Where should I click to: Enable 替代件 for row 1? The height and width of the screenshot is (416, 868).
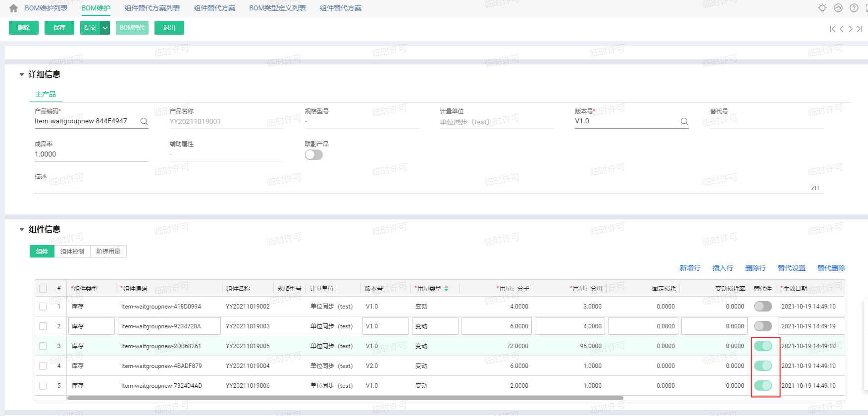point(763,306)
